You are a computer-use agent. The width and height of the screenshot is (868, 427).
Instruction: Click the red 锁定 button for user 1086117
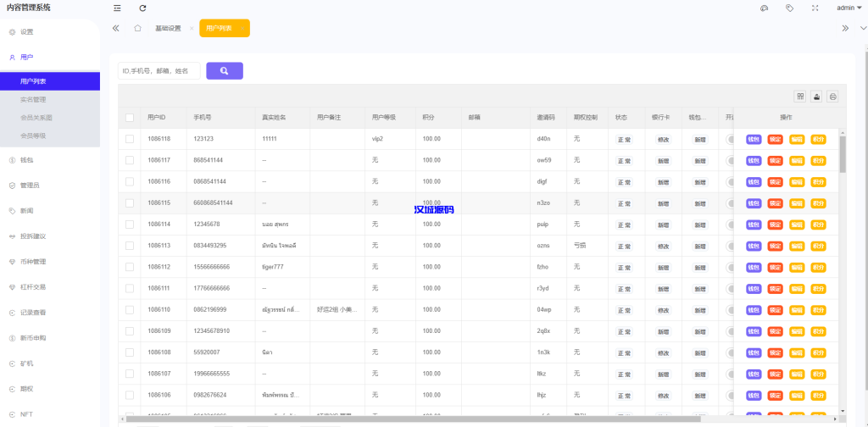click(775, 160)
